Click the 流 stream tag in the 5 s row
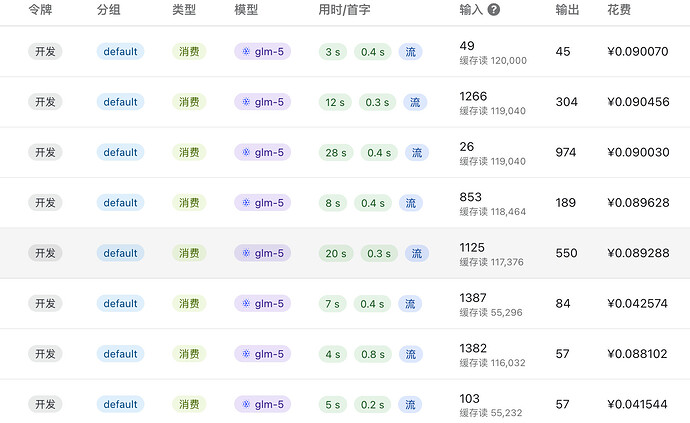Screen dimensions: 690x423 click(410, 405)
